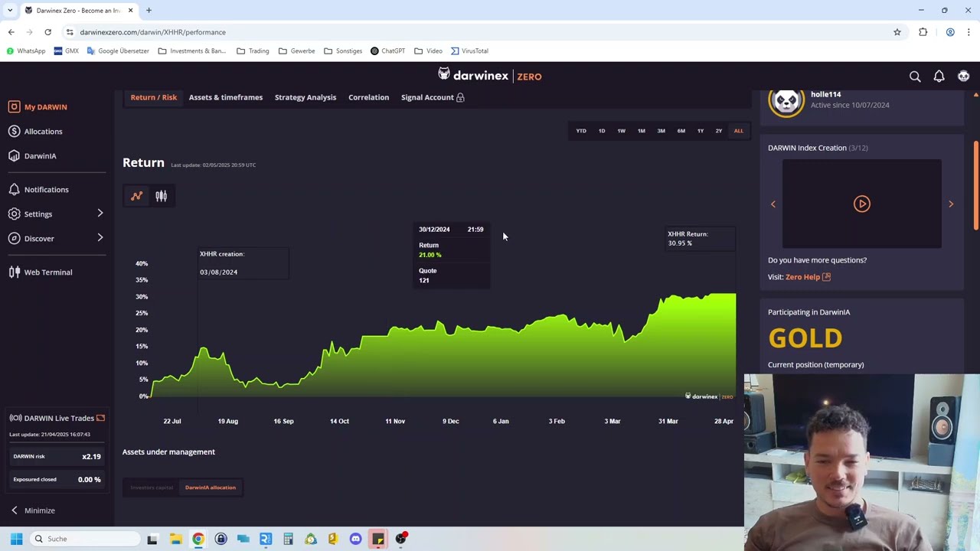
Task: Expand the Discover submenu arrow
Action: coord(100,238)
